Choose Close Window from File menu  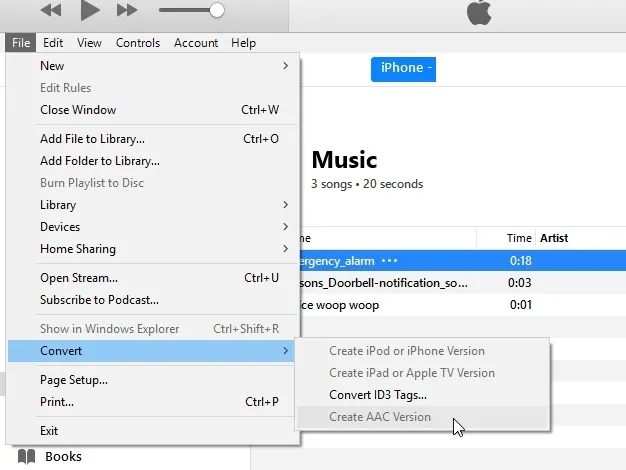153,110
